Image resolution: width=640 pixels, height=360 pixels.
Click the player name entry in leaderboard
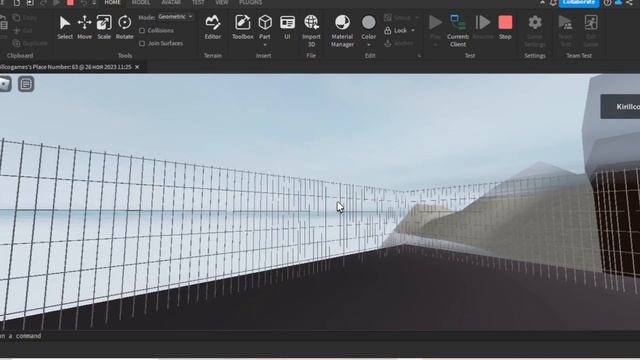click(621, 107)
